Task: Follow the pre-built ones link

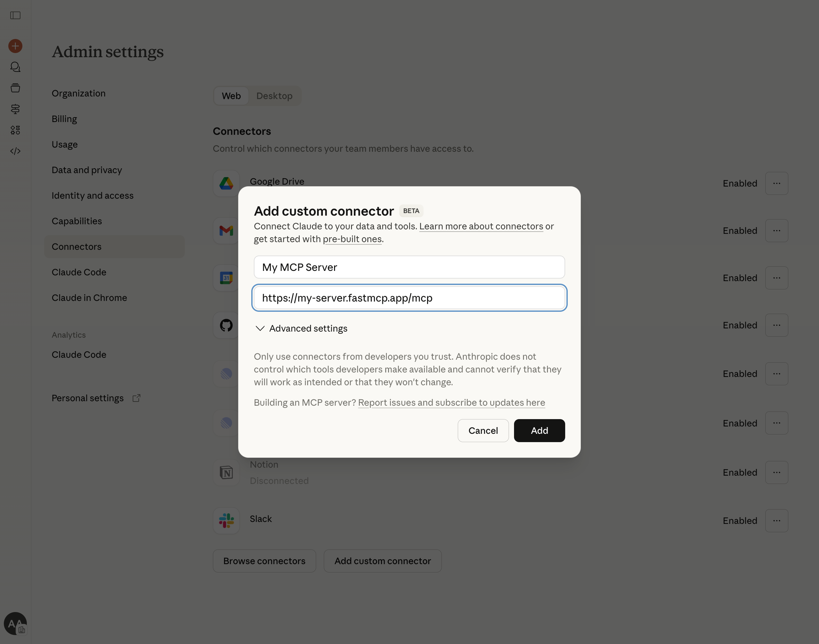Action: 352,239
